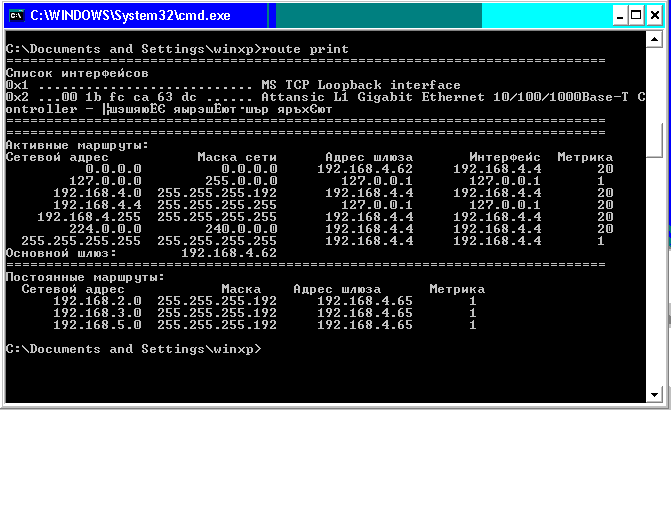
Task: Click metric 1 in the 127.0.0.0 row
Action: pyautogui.click(x=601, y=181)
